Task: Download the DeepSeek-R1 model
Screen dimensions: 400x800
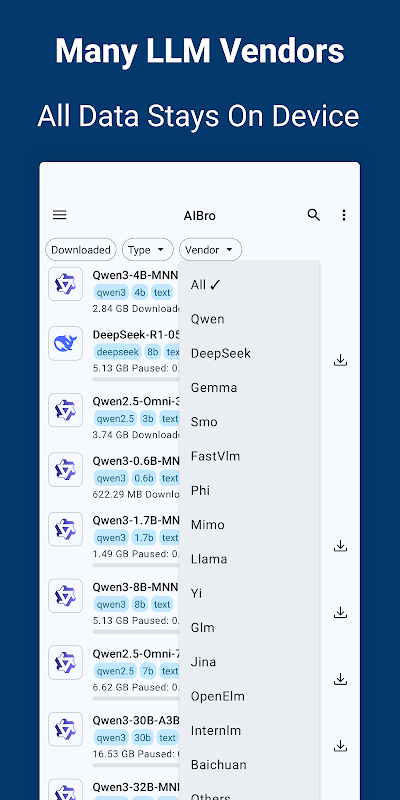Action: coord(340,360)
